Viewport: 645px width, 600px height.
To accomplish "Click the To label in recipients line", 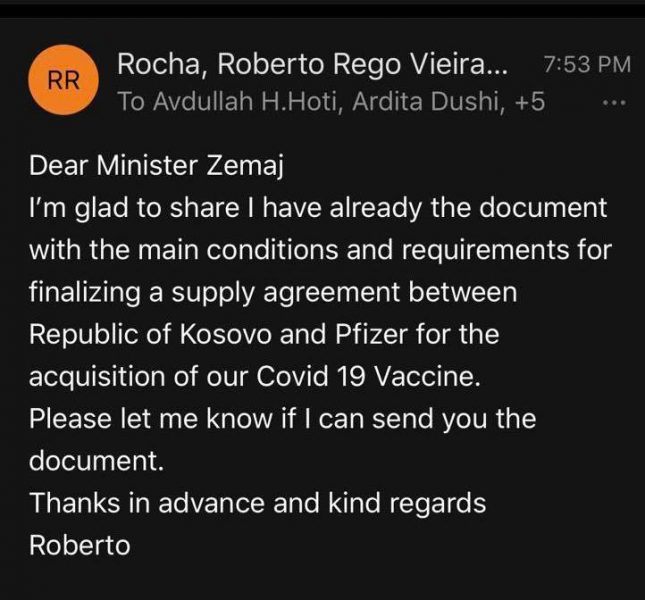I will tap(130, 102).
